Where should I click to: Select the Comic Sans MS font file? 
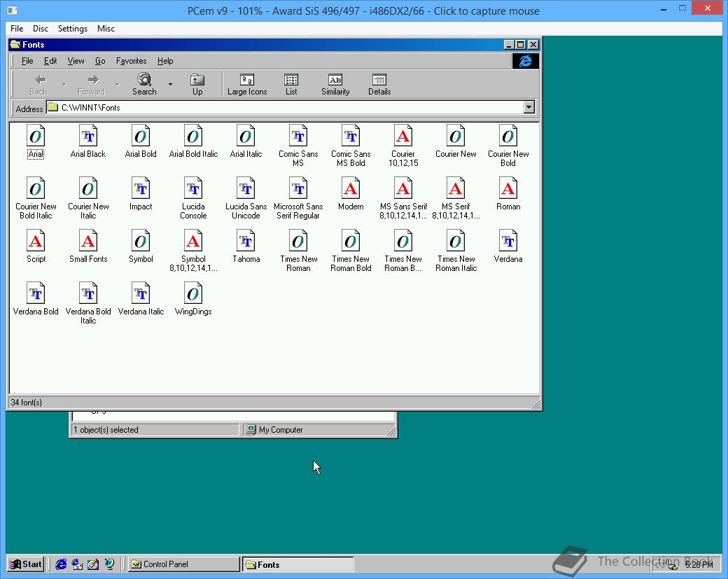pyautogui.click(x=298, y=137)
